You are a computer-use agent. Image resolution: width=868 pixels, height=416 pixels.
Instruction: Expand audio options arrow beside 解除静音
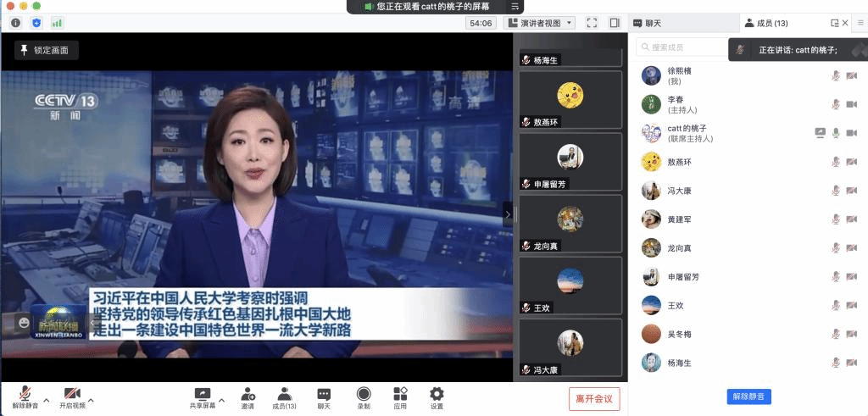pyautogui.click(x=46, y=400)
